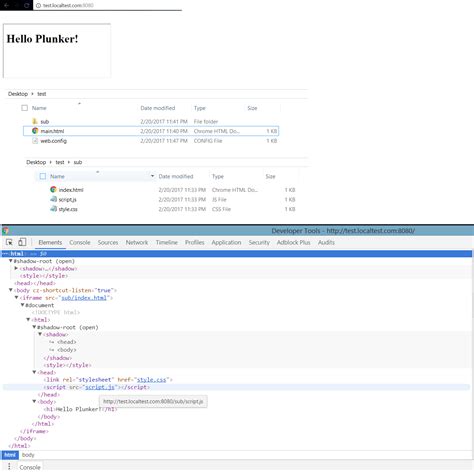Collapse the #document node
Image resolution: width=474 pixels, height=472 pixels.
click(22, 305)
